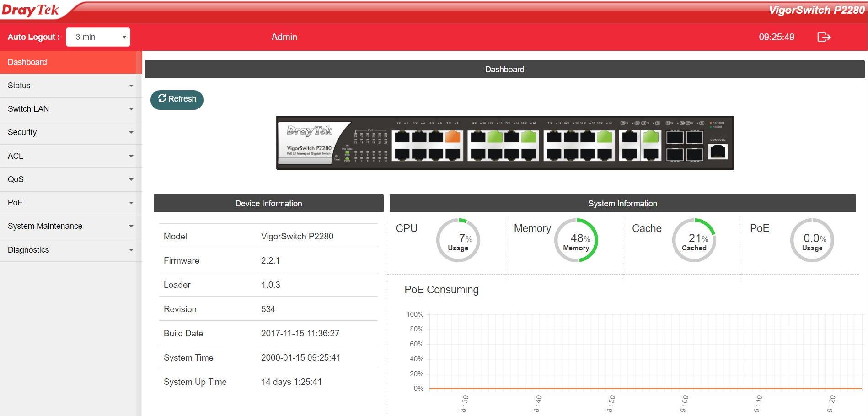The image size is (868, 416).
Task: Click the PoE Consuming chart line
Action: pos(646,389)
